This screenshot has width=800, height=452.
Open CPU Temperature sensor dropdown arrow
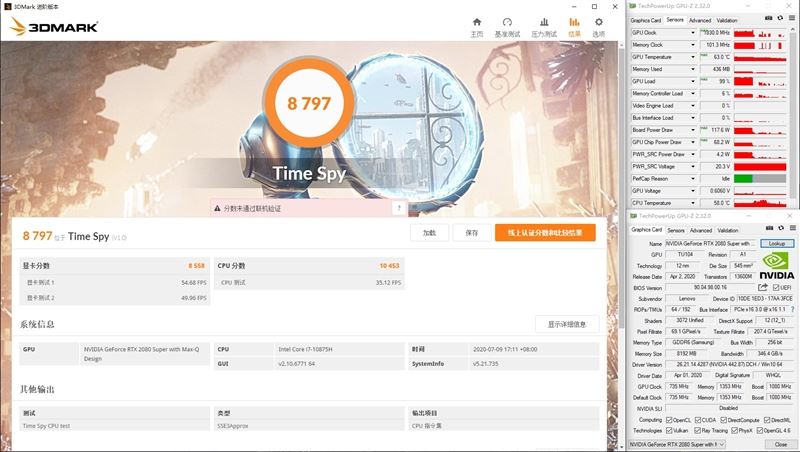(693, 203)
